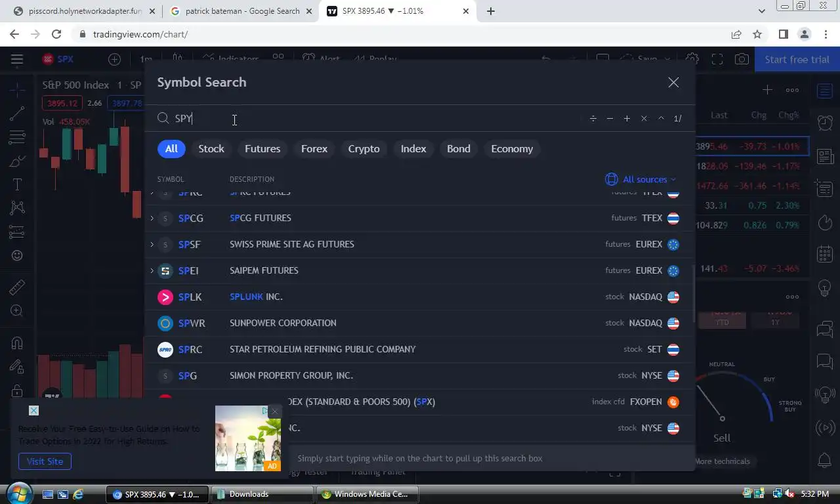This screenshot has height=504, width=840.
Task: Click the Visit Site ad button
Action: click(x=45, y=461)
